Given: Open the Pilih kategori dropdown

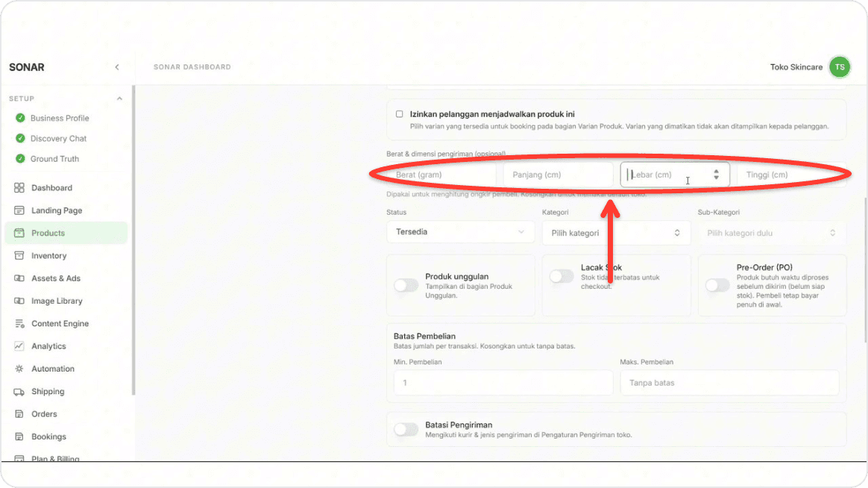Looking at the screenshot, I should 616,234.
